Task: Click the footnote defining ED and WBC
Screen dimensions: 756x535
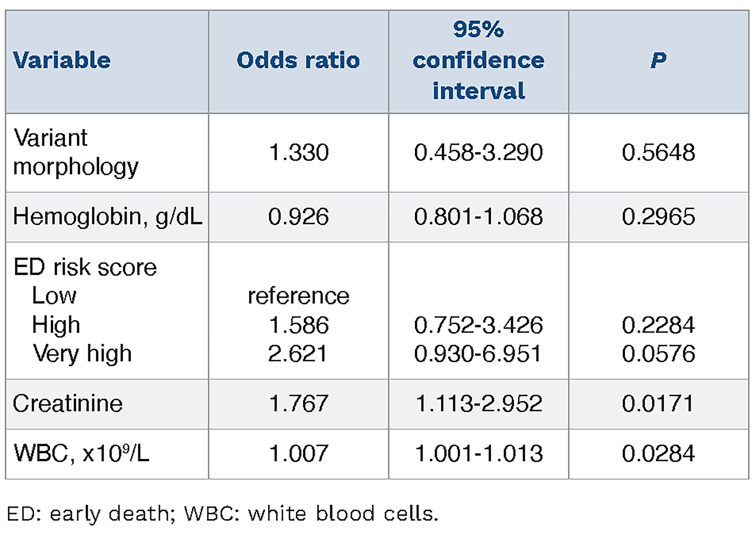Action: tap(223, 514)
